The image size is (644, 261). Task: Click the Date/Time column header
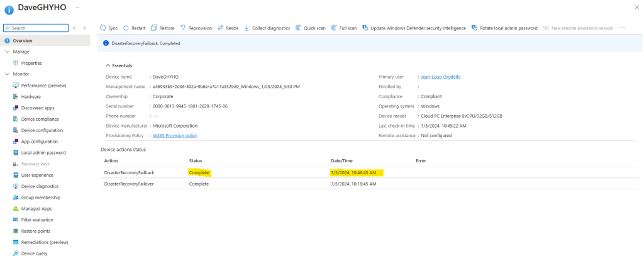coord(341,161)
